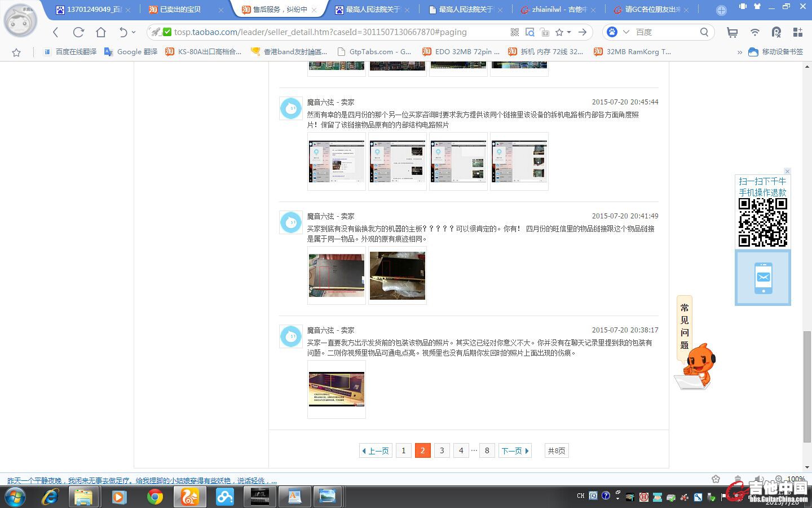
Task: Open the shopping cart toolbar icon
Action: 732,32
